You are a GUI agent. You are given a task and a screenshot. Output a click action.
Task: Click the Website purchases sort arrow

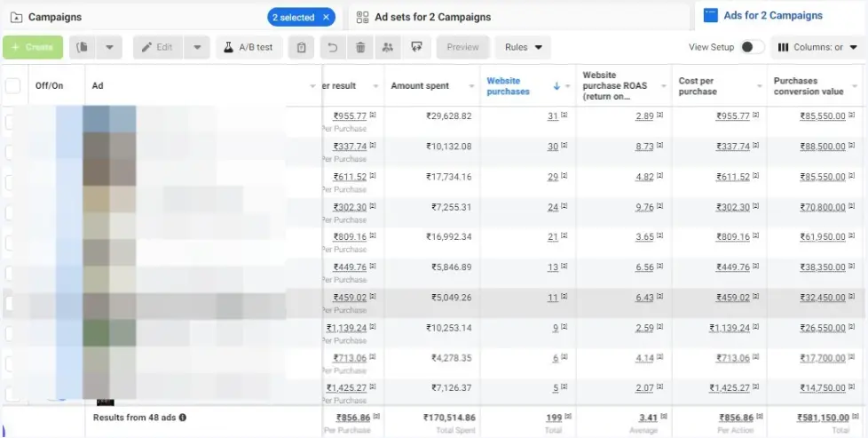coord(556,86)
